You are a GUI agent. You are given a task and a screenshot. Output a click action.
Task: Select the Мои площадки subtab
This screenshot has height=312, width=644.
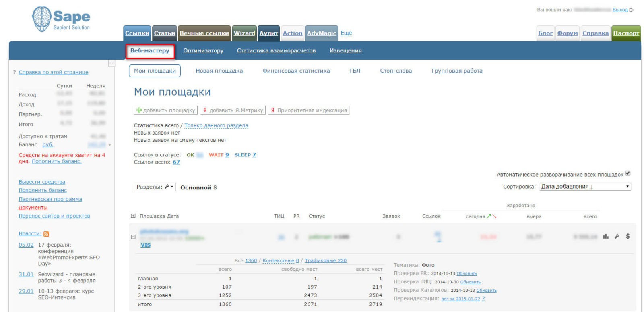[155, 71]
